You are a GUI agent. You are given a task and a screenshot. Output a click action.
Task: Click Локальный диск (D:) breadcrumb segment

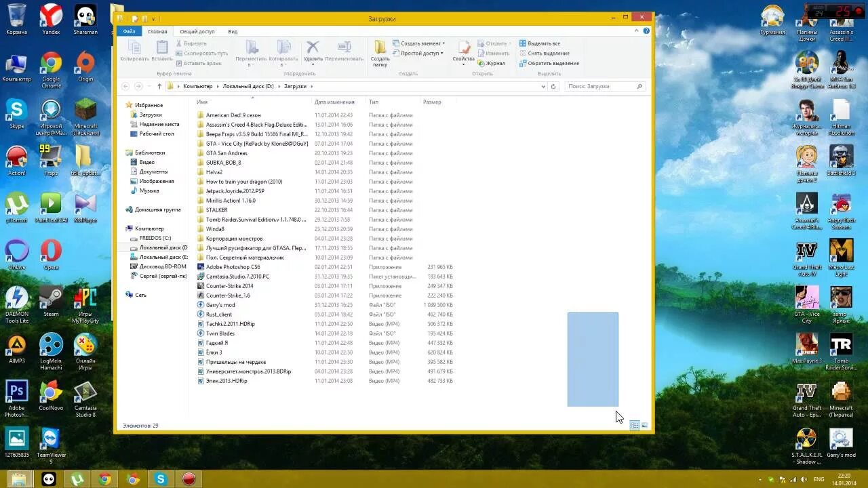[248, 86]
